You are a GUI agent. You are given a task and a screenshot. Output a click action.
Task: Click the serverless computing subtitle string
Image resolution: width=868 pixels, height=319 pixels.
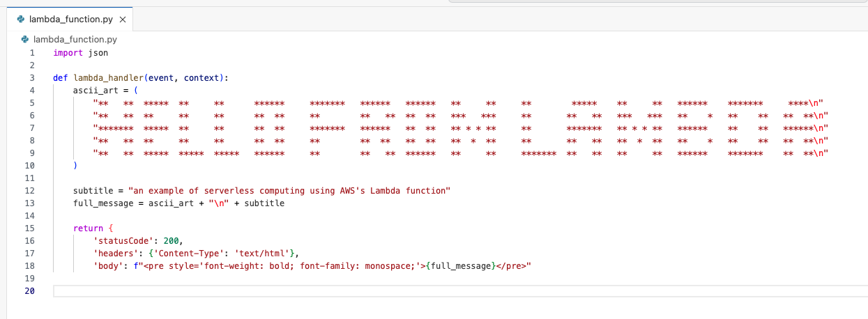click(289, 191)
